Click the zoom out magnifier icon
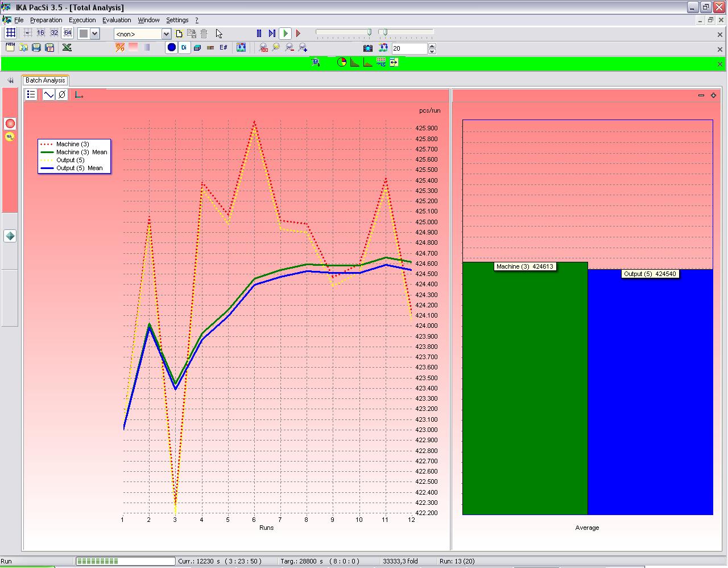The image size is (728, 568). (289, 48)
